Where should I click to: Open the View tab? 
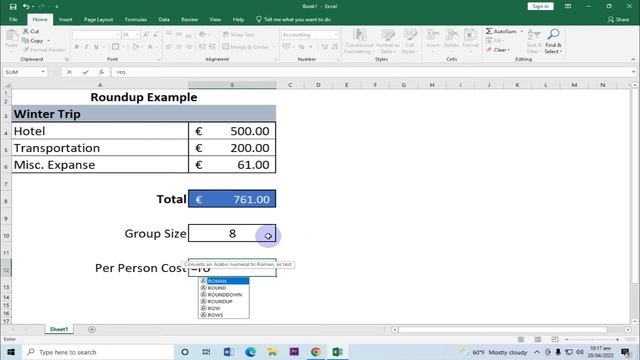click(215, 20)
